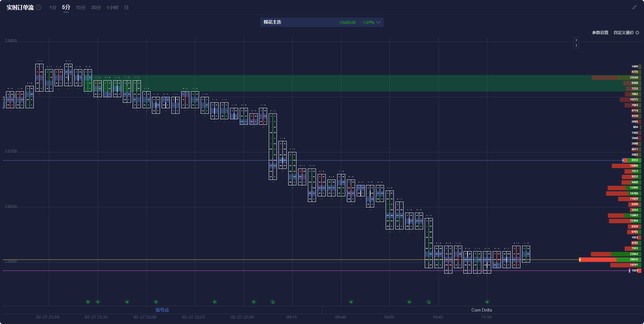The width and height of the screenshot is (644, 324).
Task: Click the leftmost stacked-layers signal marker
Action: tap(88, 302)
